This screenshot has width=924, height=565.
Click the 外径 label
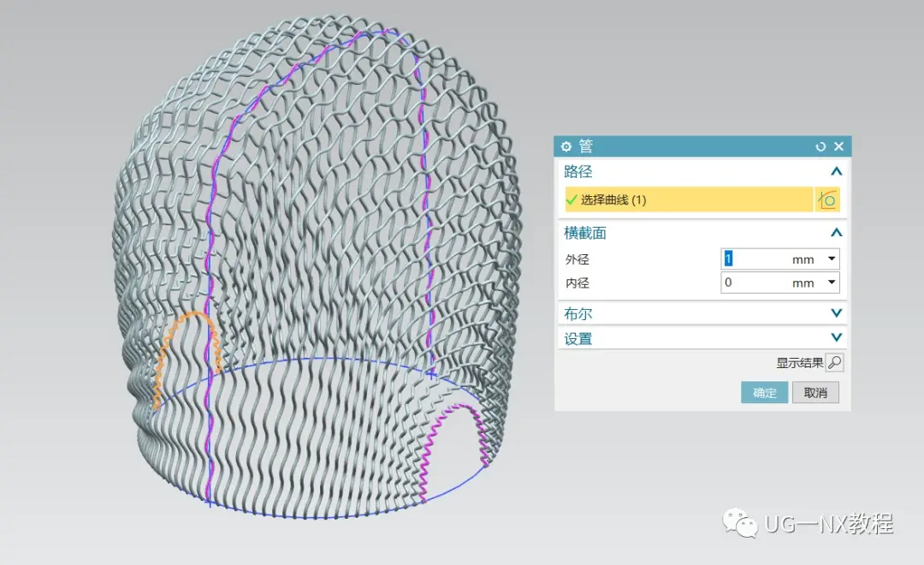coord(577,259)
